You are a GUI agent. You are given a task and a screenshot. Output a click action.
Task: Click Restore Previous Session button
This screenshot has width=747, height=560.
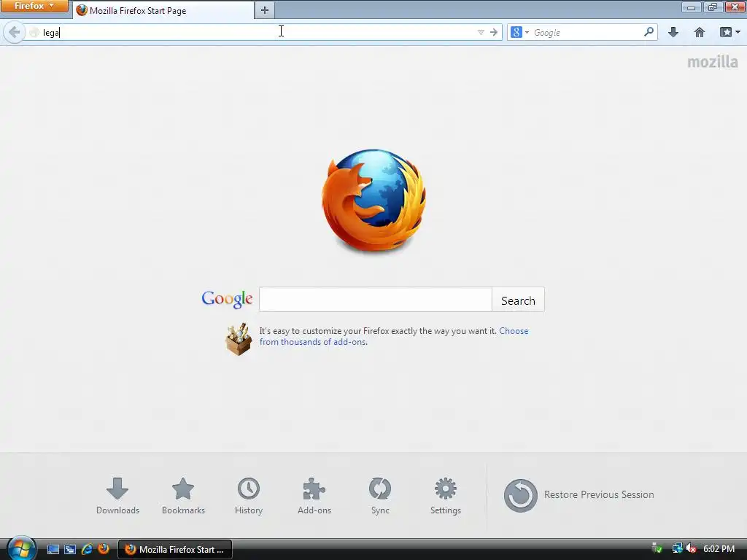(578, 495)
